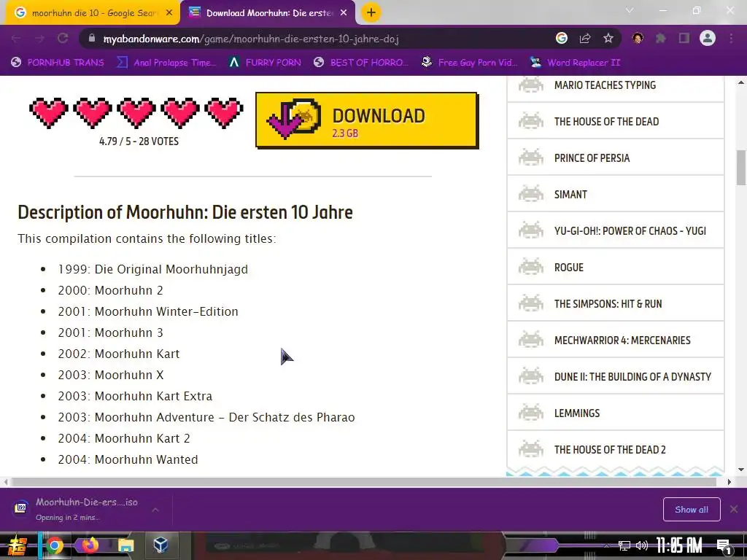Click the browser back arrow
Image resolution: width=747 pixels, height=560 pixels.
16,38
